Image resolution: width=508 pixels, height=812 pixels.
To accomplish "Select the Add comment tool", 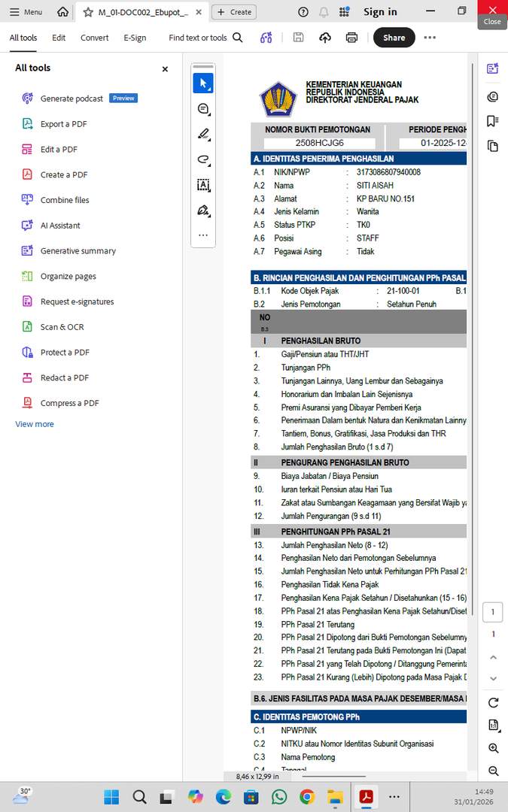I will pos(203,109).
